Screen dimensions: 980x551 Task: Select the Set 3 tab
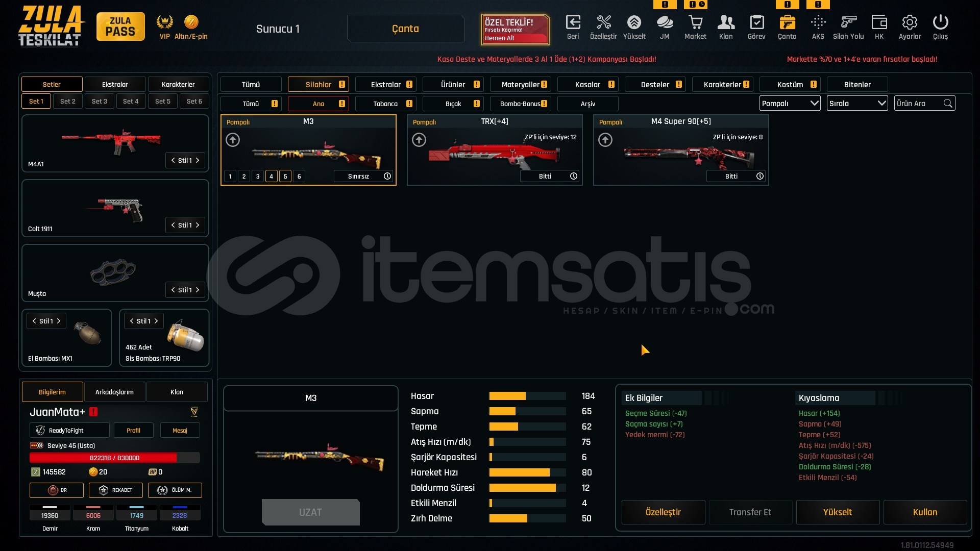(99, 102)
